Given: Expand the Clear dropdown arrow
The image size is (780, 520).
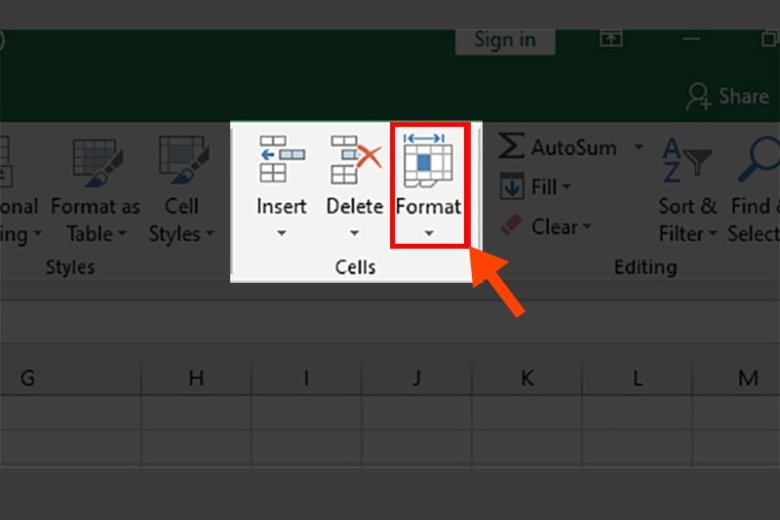Looking at the screenshot, I should (x=587, y=226).
